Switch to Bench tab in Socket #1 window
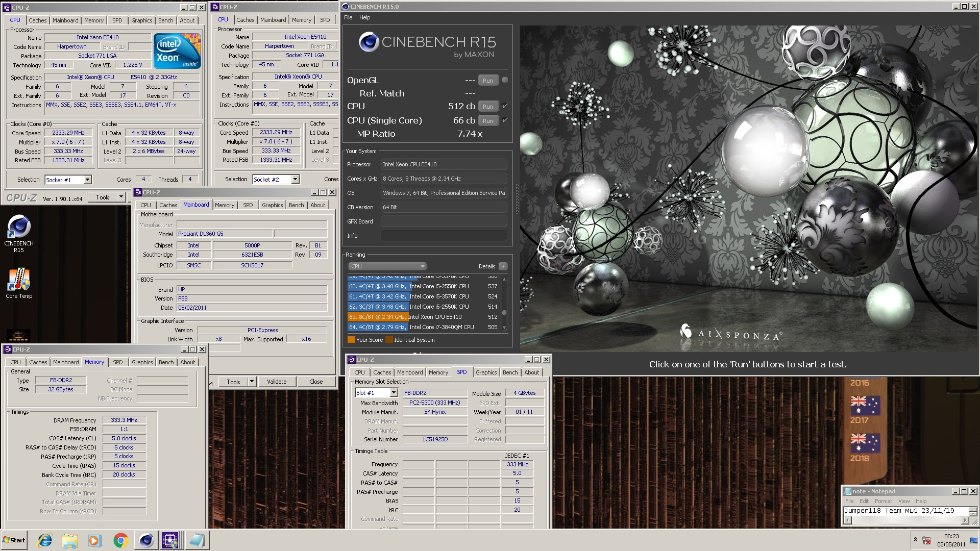This screenshot has width=980, height=551. coord(165,20)
